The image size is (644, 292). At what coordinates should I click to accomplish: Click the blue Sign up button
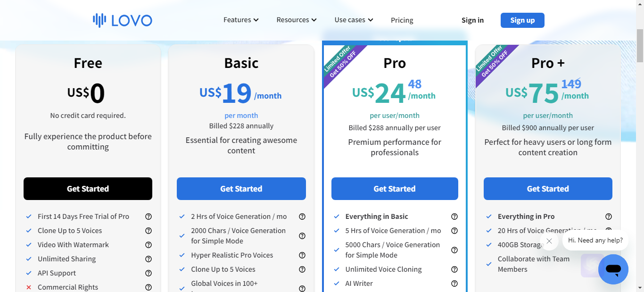pyautogui.click(x=522, y=20)
